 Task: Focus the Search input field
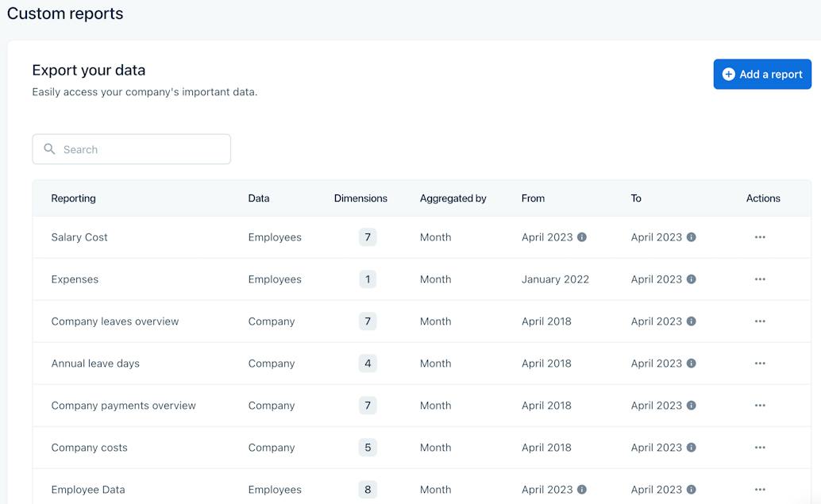pyautogui.click(x=132, y=149)
